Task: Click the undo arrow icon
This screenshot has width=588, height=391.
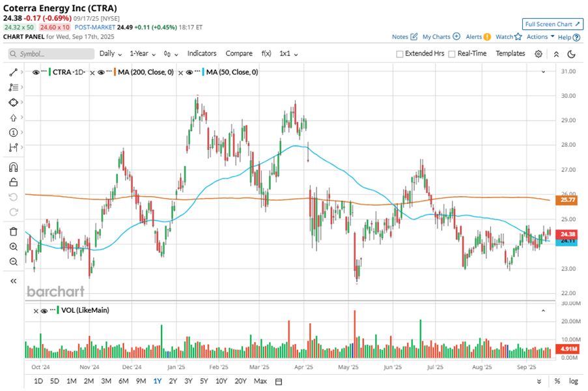Action: 14,197
